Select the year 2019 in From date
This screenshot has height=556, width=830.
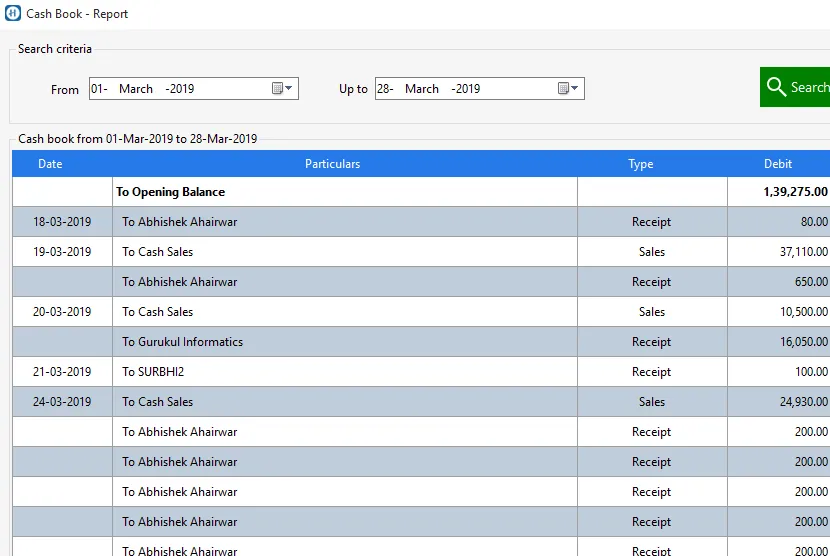pyautogui.click(x=181, y=89)
